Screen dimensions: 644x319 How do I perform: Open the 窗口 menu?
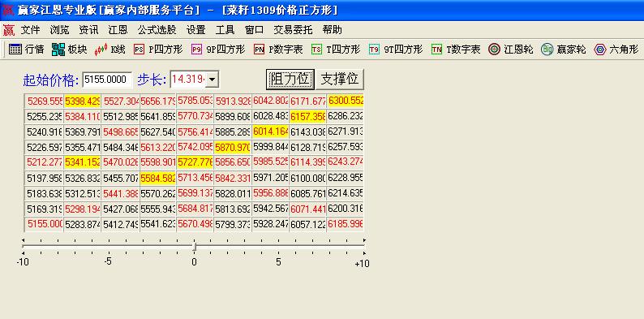pos(254,30)
